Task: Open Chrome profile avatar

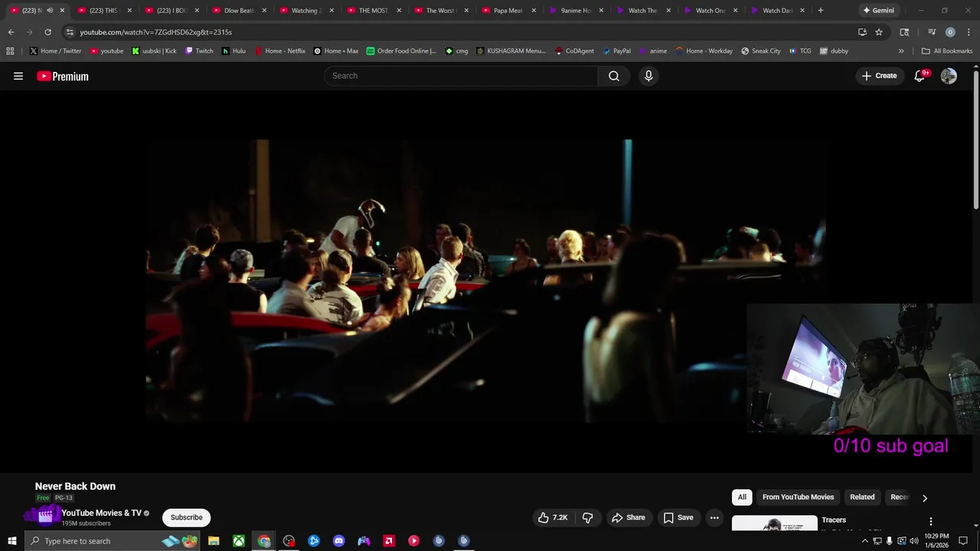Action: (x=950, y=32)
